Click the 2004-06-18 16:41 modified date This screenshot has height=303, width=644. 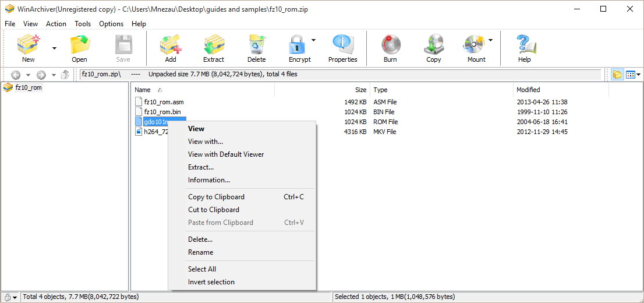click(x=542, y=122)
